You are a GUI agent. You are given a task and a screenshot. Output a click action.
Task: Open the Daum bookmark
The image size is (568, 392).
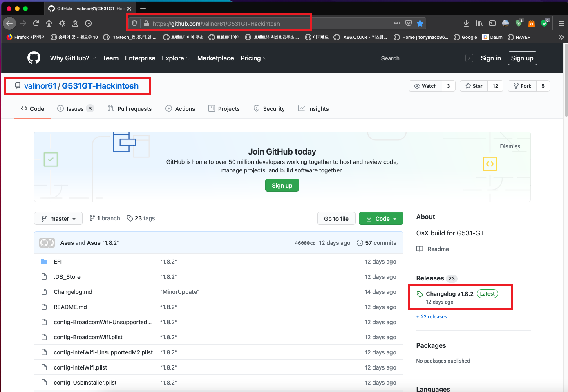(492, 37)
